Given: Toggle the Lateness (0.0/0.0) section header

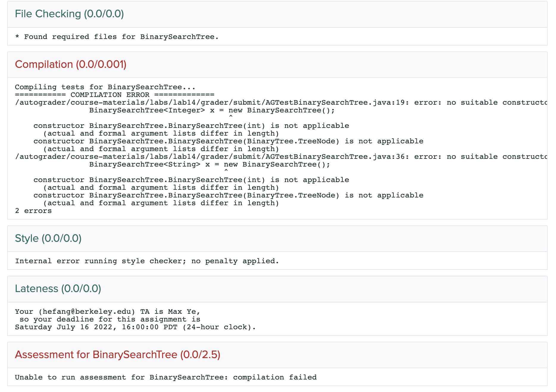Looking at the screenshot, I should tap(58, 289).
